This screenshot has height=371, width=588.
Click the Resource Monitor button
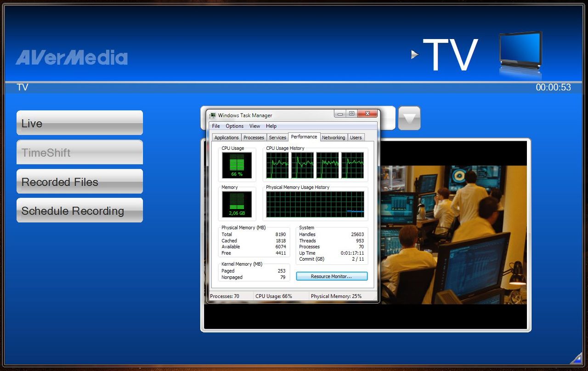[x=332, y=276]
